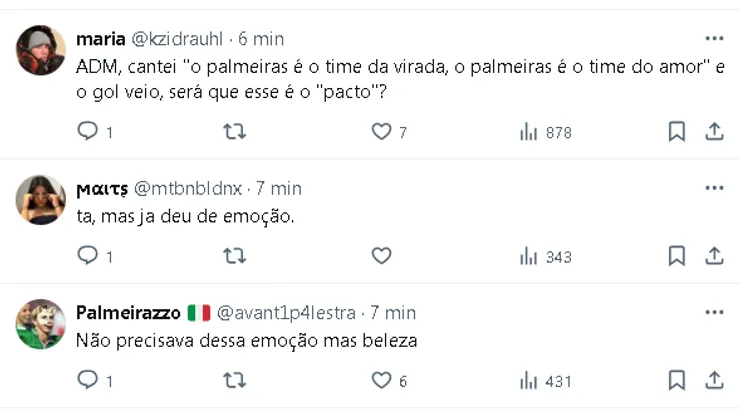Share the @mtbnbldnx tweet

click(714, 256)
